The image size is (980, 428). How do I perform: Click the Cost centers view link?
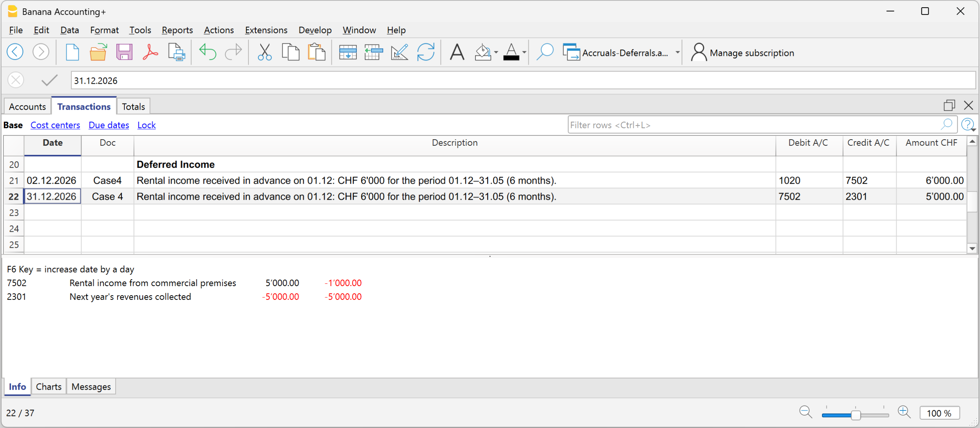coord(55,125)
